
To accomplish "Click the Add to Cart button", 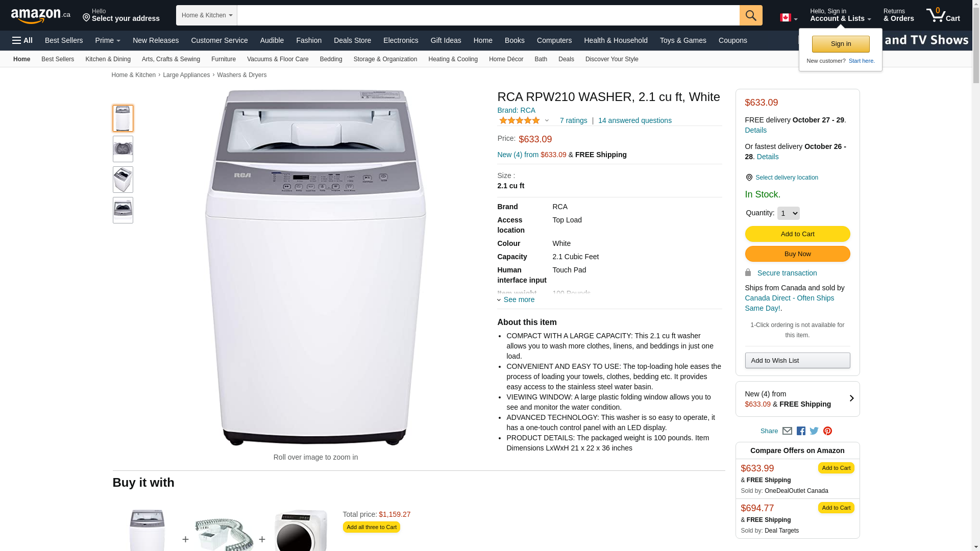I will (797, 234).
